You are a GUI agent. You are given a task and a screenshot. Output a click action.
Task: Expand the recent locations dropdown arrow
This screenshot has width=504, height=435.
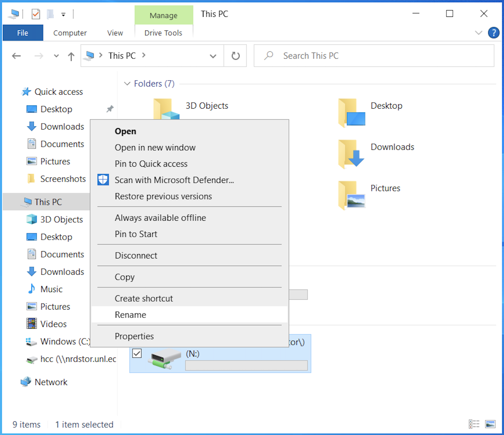click(56, 56)
